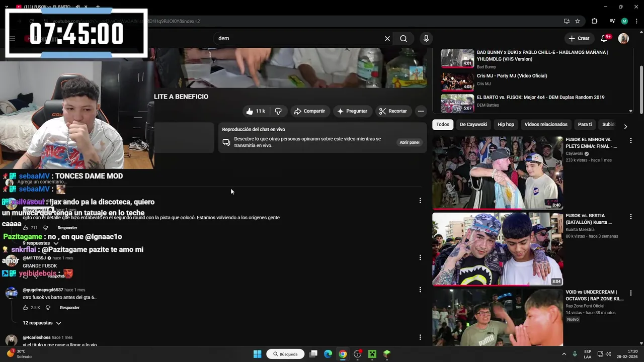The image size is (644, 362).
Task: Expand the 12 respuestas replies
Action: pyautogui.click(x=42, y=323)
